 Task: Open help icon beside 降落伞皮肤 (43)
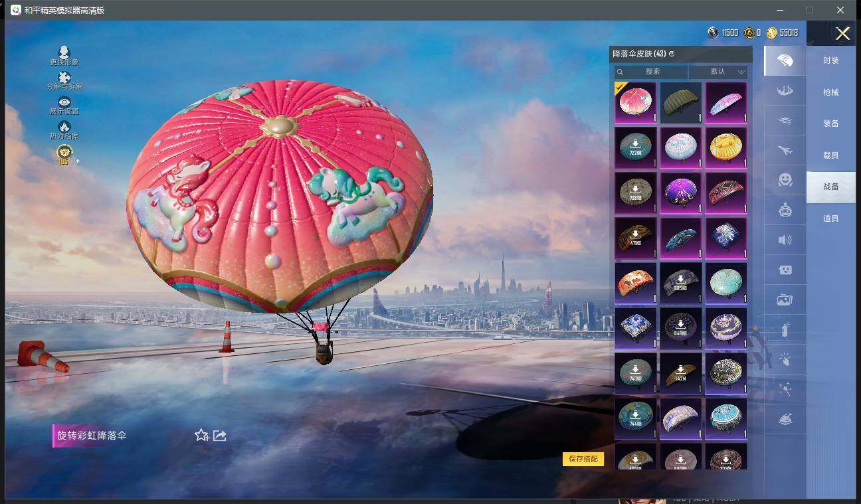tap(672, 54)
